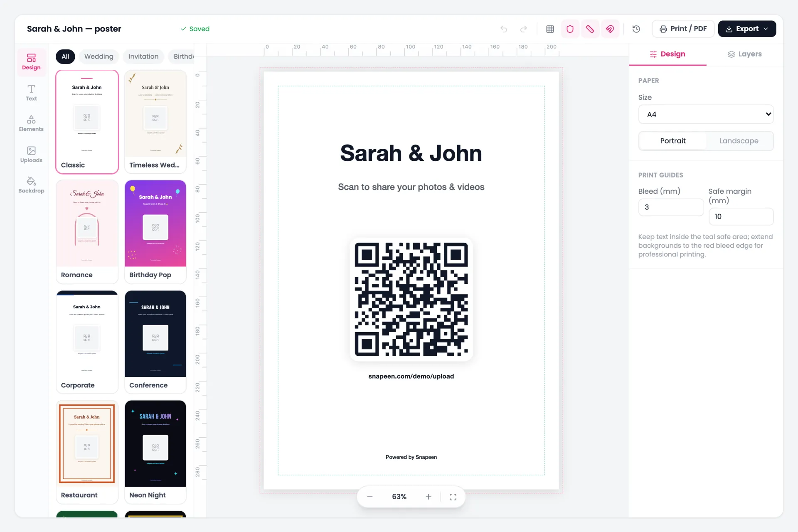Image resolution: width=798 pixels, height=532 pixels.
Task: Click the 'Sarah & John — poster' title
Action: click(74, 29)
